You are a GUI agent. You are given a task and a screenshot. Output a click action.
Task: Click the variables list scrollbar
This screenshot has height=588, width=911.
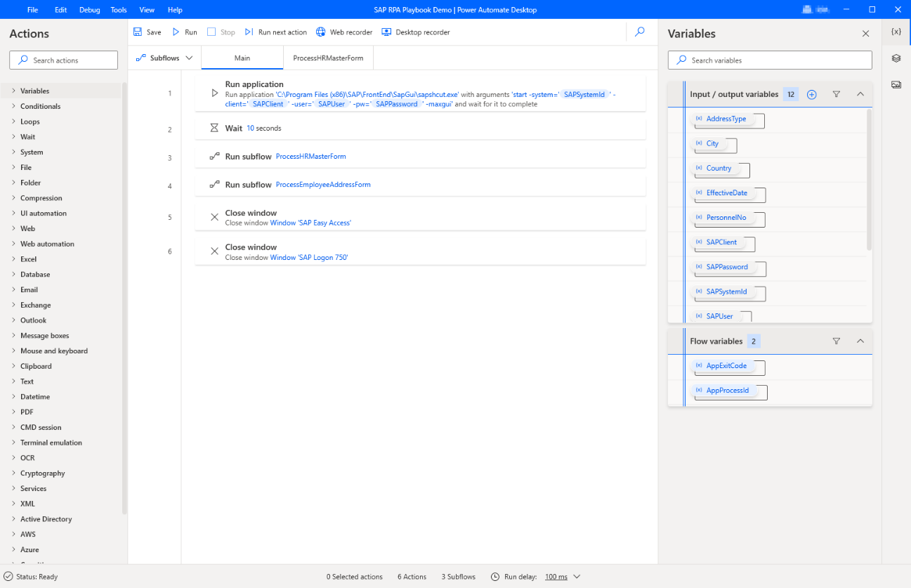click(x=869, y=180)
